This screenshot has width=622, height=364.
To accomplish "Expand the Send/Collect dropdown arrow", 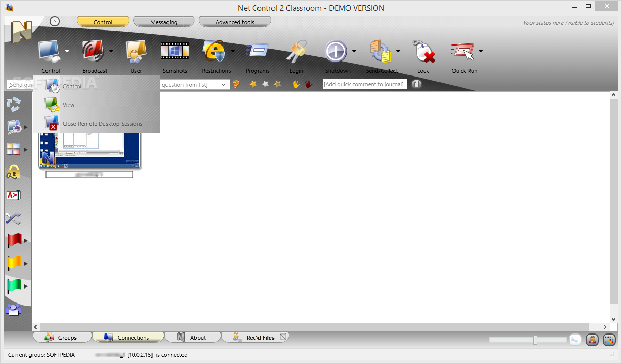I will 398,51.
